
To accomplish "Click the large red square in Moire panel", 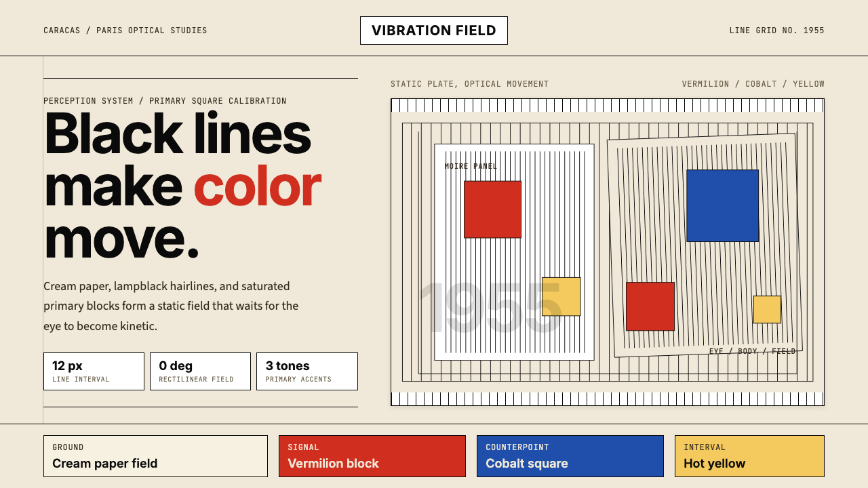I will pyautogui.click(x=492, y=209).
